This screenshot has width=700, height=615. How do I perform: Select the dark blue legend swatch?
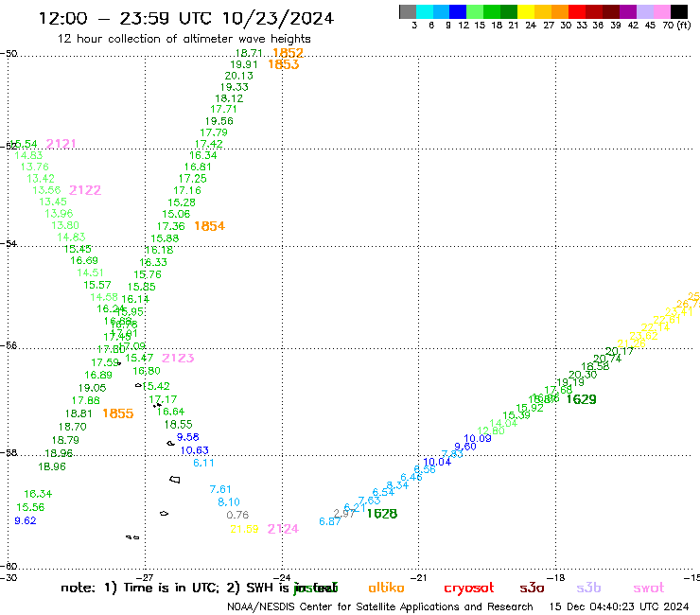point(458,11)
